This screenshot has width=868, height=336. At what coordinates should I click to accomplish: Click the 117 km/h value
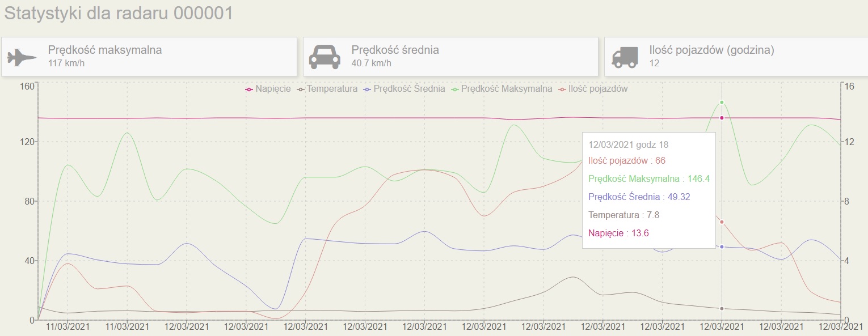[68, 63]
